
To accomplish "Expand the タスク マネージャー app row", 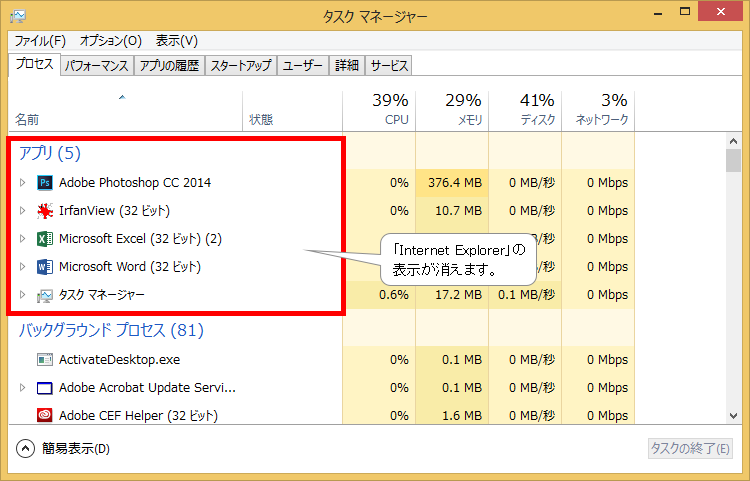I will click(22, 295).
